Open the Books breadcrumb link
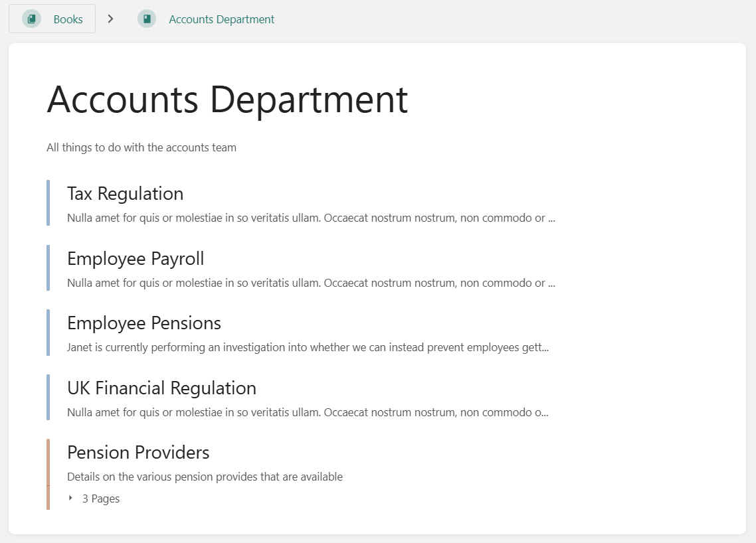 (68, 19)
